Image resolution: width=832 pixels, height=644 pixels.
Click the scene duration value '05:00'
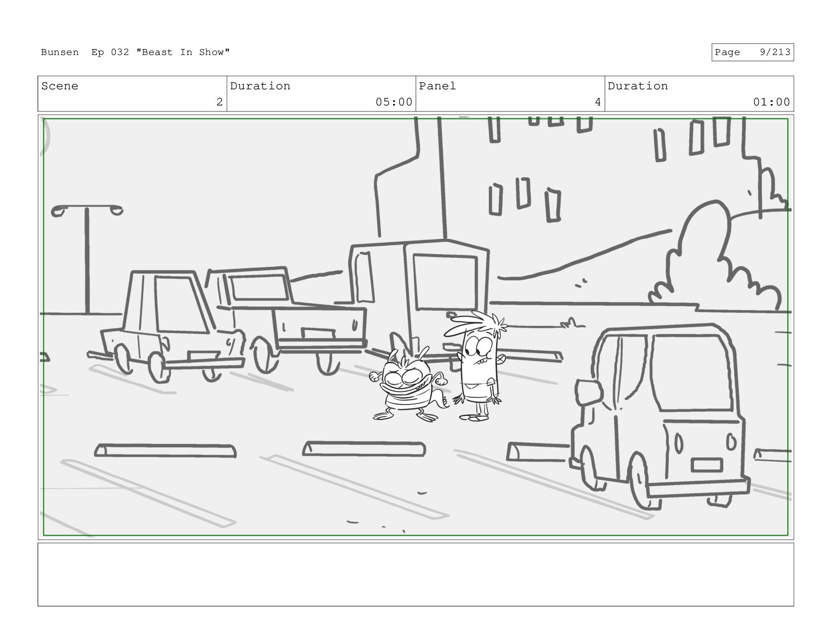click(x=394, y=102)
